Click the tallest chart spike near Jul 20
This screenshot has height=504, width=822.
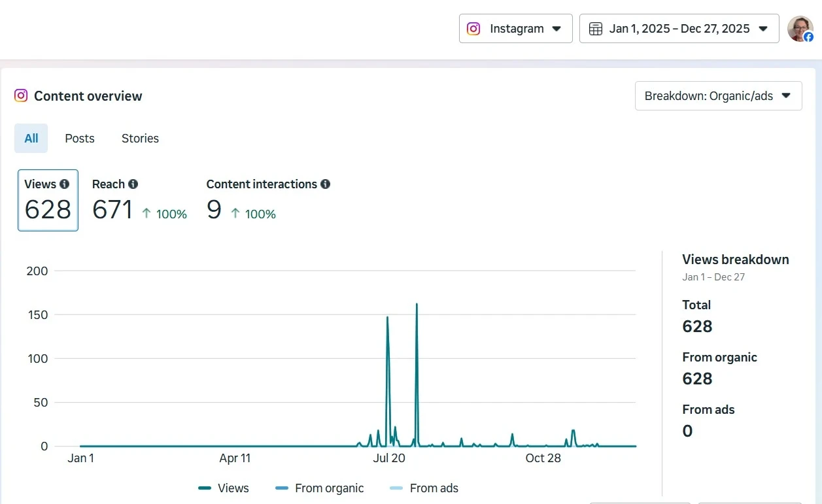point(417,305)
